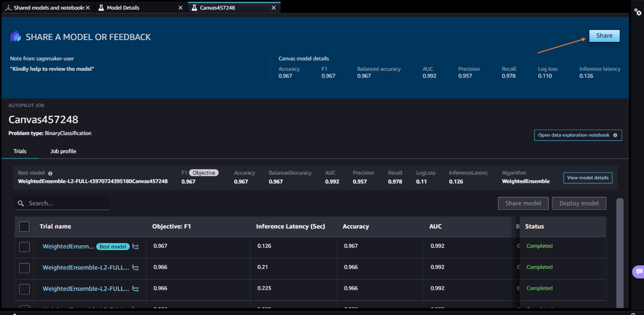Open WeightedEnsemble-L2-FULL trial with 0.223 latency
This screenshot has height=315, width=644.
(86, 289)
